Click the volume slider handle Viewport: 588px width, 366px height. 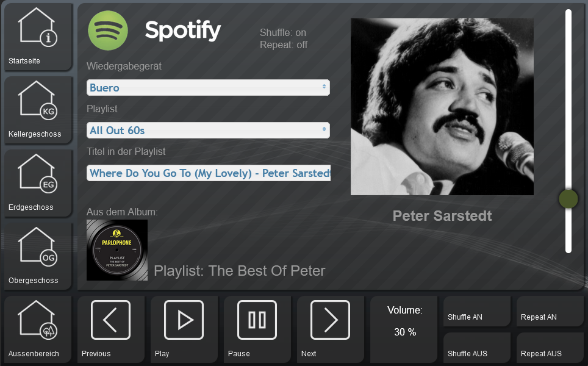568,199
